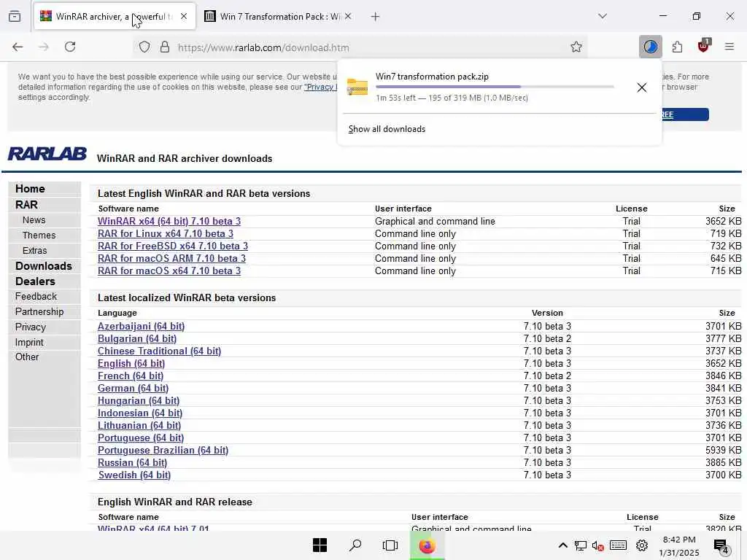Open the Dealers sidebar item
The height and width of the screenshot is (560, 747).
point(35,281)
